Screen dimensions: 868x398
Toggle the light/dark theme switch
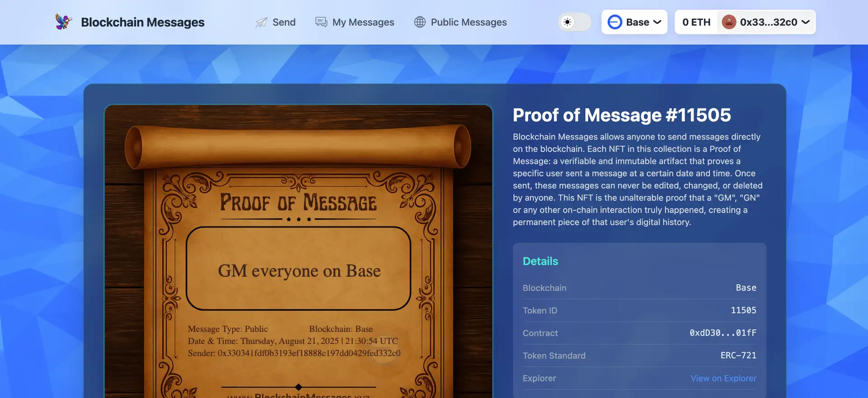point(575,22)
